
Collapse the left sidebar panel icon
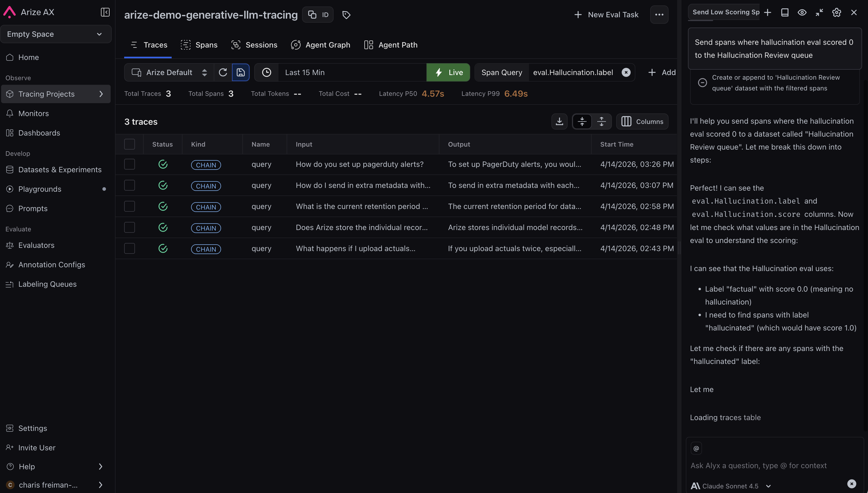[x=105, y=12]
